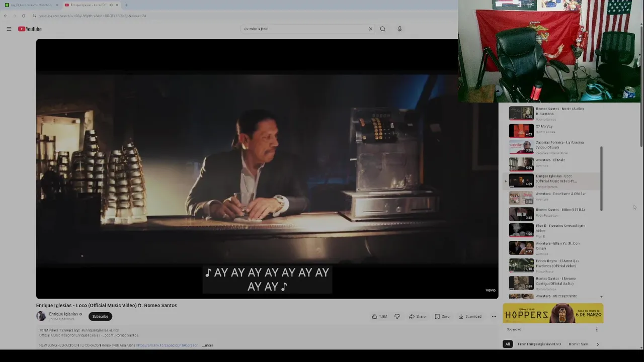
Task: Click playlist scroll-down arrow
Action: click(601, 297)
